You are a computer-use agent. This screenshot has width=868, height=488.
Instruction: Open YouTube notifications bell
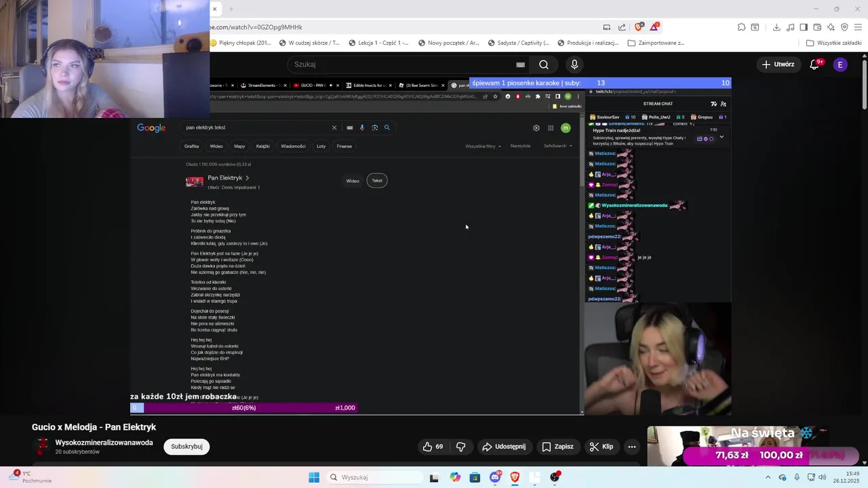click(814, 64)
